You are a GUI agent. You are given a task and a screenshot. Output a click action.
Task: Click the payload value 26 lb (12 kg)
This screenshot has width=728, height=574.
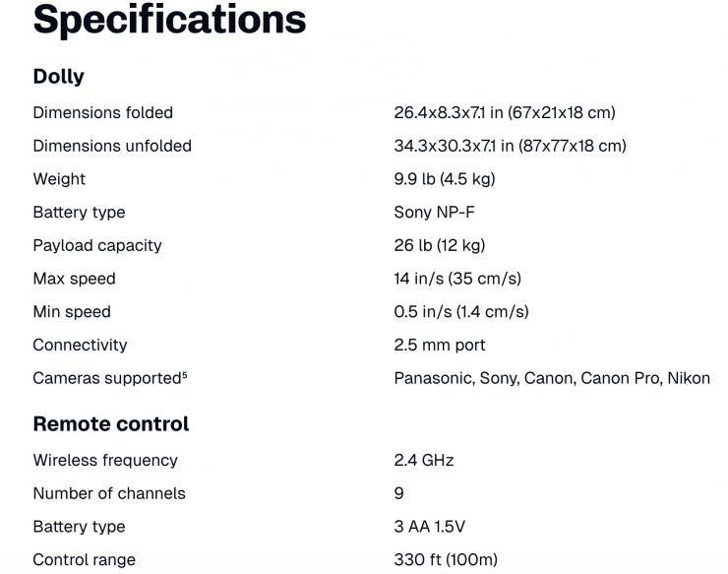point(440,245)
